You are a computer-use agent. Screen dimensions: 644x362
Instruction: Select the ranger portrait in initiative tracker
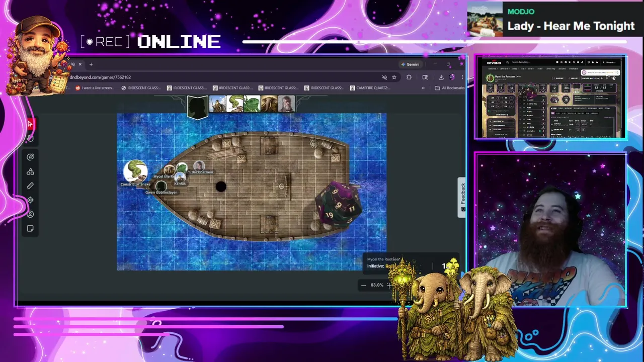pos(217,104)
